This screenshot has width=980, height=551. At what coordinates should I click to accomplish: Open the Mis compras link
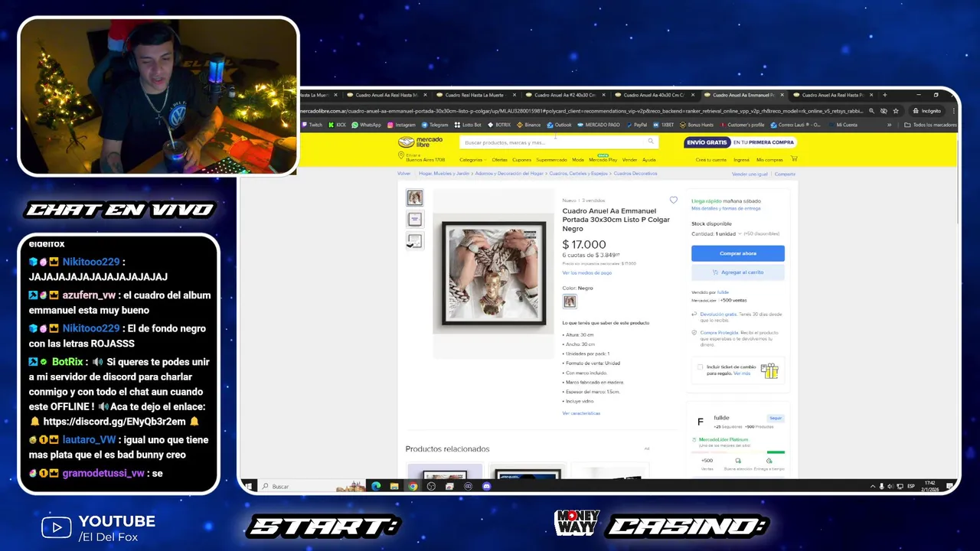[769, 160]
